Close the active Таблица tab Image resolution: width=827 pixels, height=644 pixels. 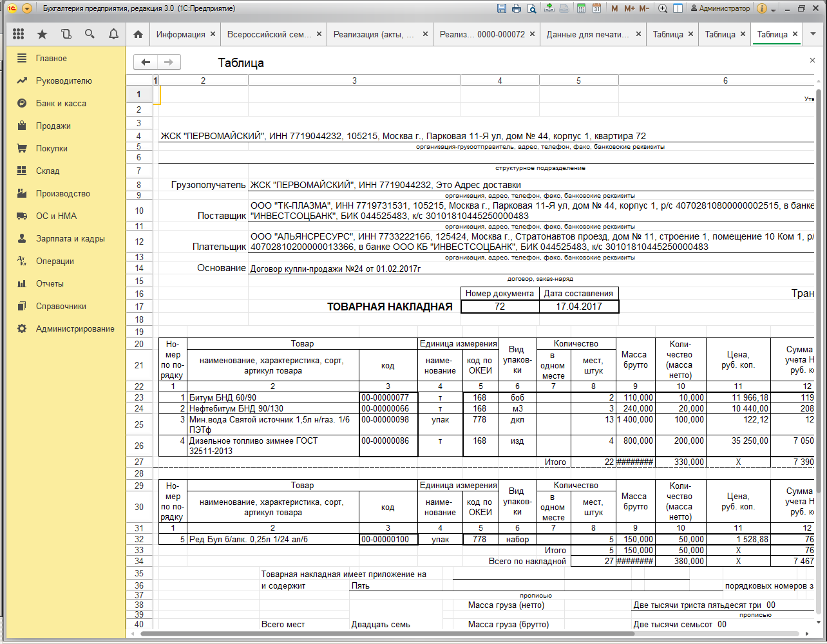795,34
